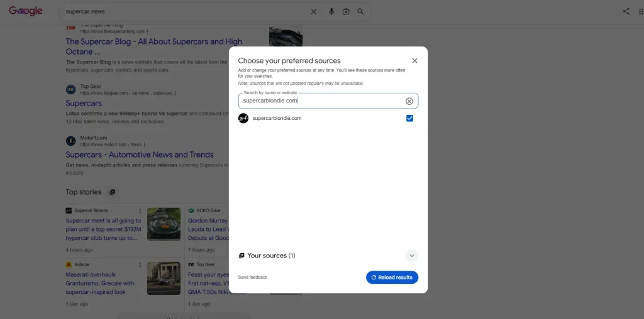Image resolution: width=644 pixels, height=319 pixels.
Task: Open The Supercar Blog result title link
Action: point(154,46)
